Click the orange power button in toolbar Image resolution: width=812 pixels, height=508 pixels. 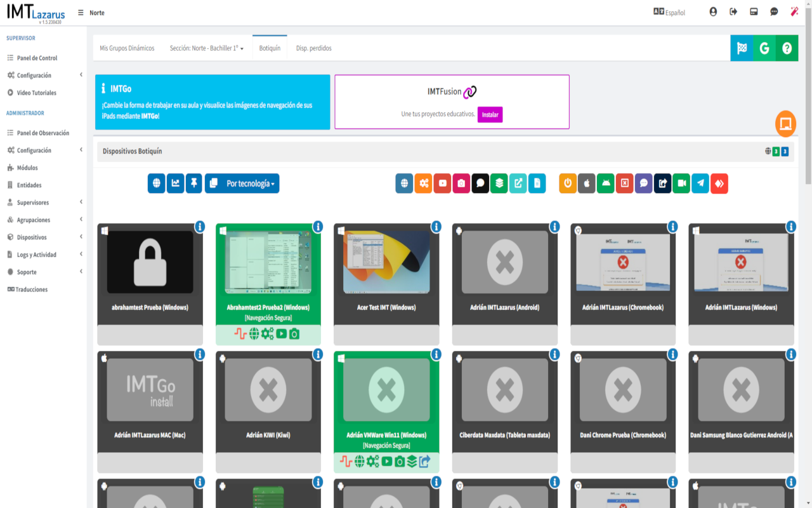coord(568,184)
